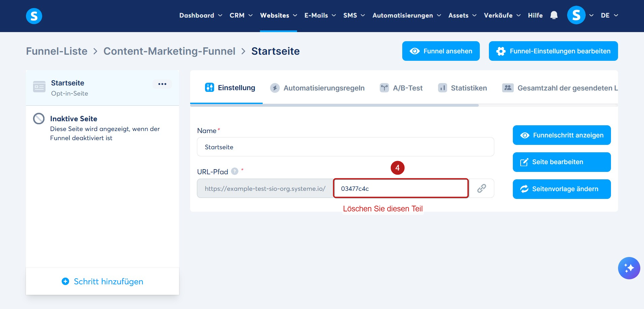This screenshot has width=644, height=309.
Task: Open the three-dots menu for Startseite step
Action: [x=162, y=84]
